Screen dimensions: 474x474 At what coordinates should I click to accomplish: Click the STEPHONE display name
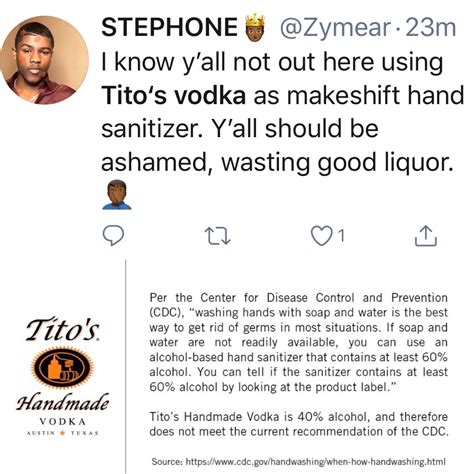[169, 27]
